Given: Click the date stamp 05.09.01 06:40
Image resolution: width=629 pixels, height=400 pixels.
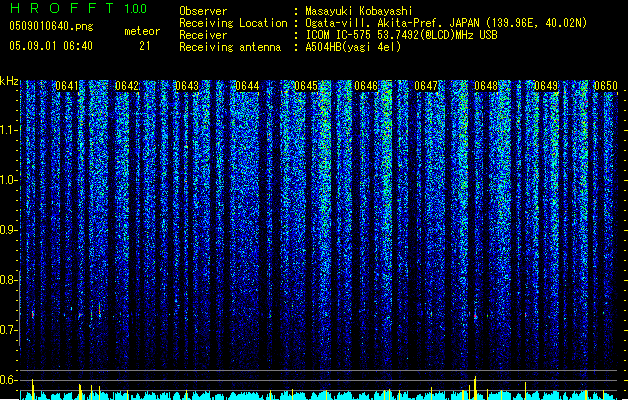Looking at the screenshot, I should [x=51, y=46].
